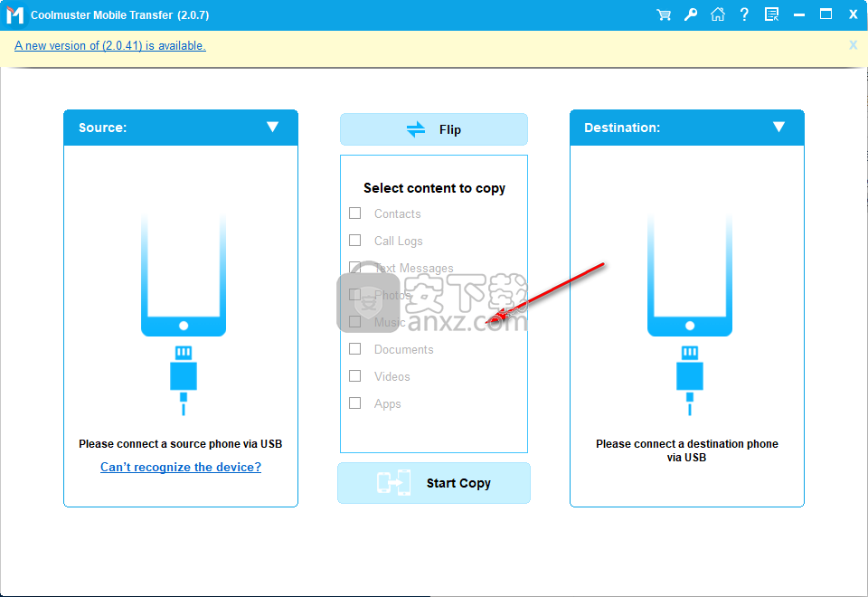868x597 pixels.
Task: Click the source USB cable graphic
Action: (184, 381)
